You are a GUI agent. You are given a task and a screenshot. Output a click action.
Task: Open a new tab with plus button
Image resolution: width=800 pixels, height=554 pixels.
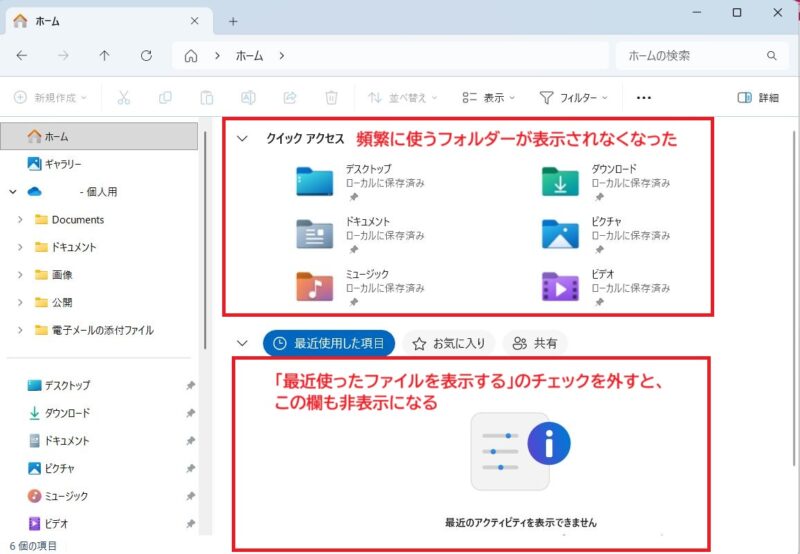[233, 21]
